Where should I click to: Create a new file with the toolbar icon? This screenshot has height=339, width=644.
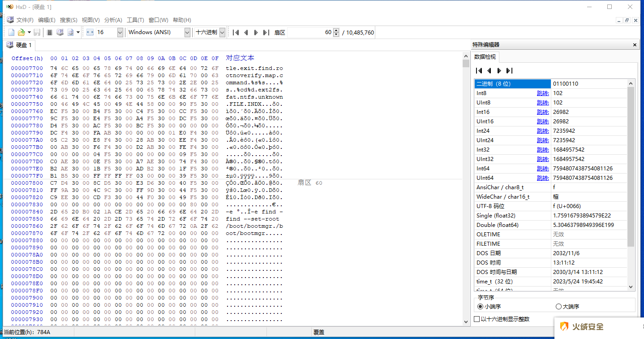(x=12, y=32)
